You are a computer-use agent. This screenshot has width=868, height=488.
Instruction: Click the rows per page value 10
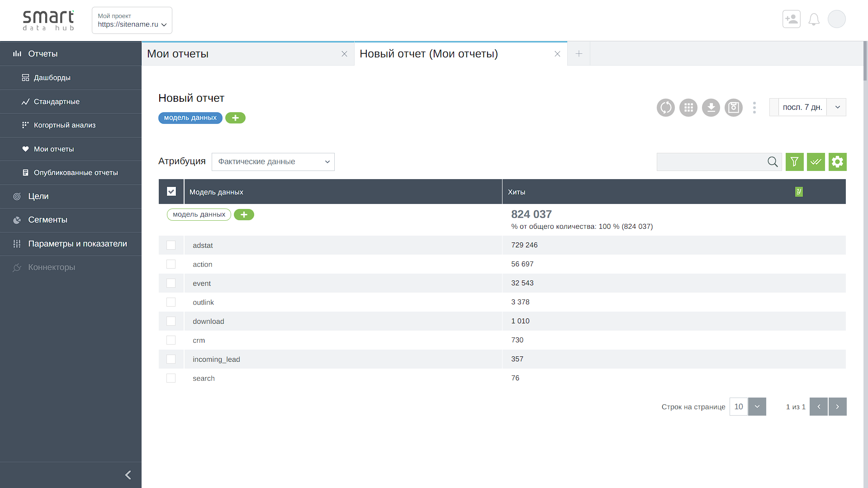739,407
